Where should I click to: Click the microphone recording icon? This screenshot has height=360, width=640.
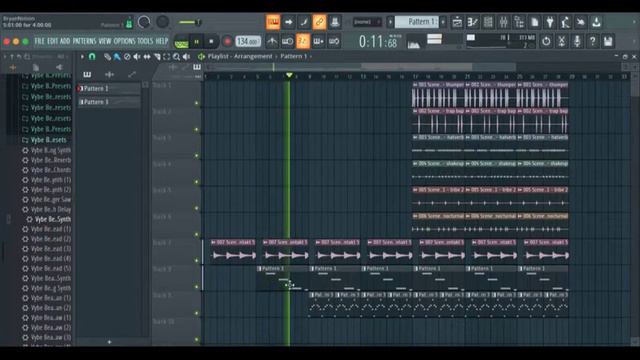click(x=577, y=41)
